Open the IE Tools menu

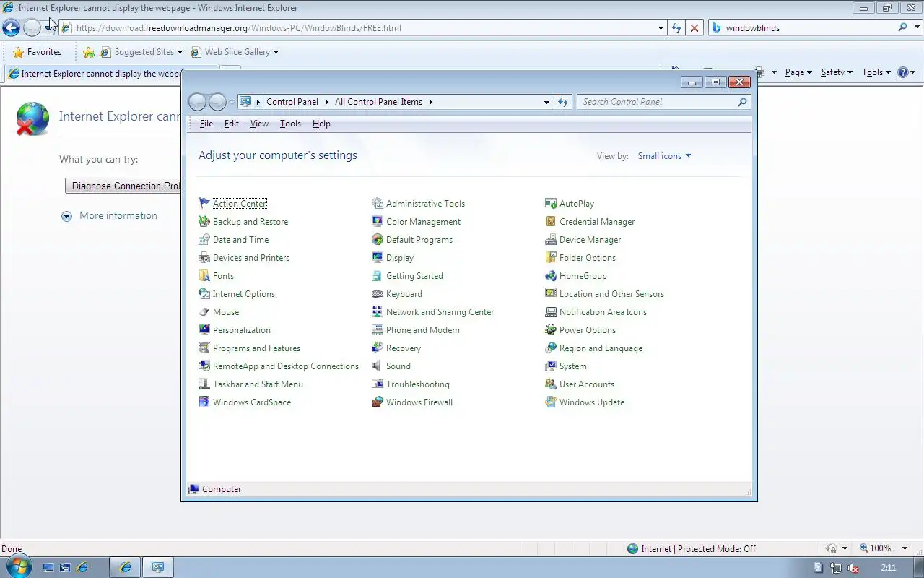[876, 72]
